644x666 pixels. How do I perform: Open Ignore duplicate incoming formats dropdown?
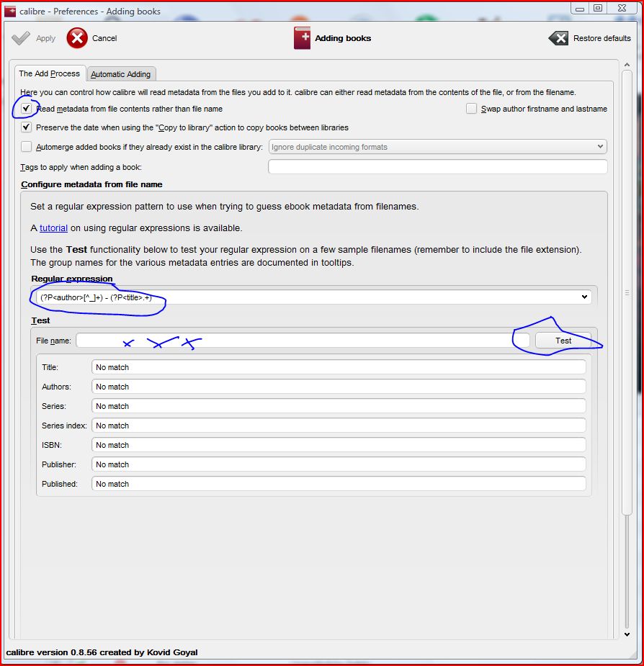point(437,147)
